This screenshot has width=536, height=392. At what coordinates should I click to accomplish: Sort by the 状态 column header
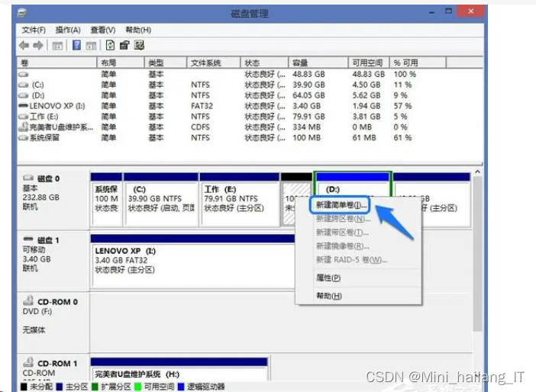pos(264,63)
